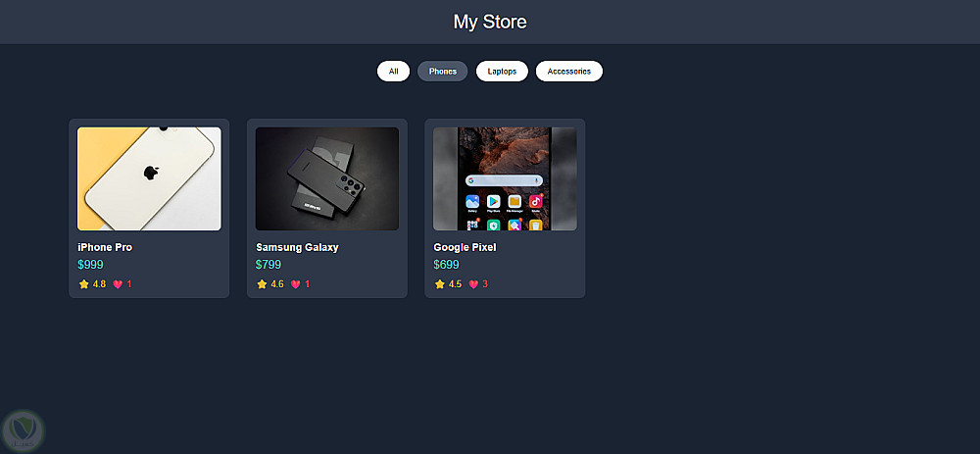Open the Samsung Galaxy product photo

(x=327, y=178)
